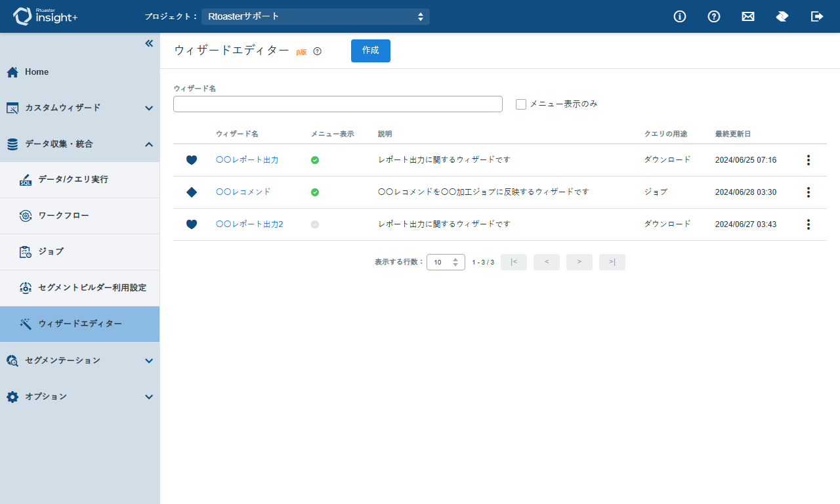Click the オプション gear icon
This screenshot has width=840, height=504.
click(x=12, y=397)
